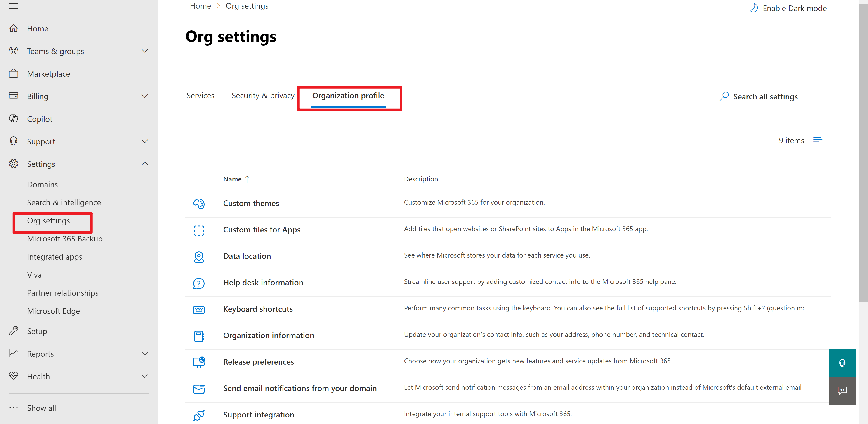Enable Dark mode

click(x=788, y=8)
